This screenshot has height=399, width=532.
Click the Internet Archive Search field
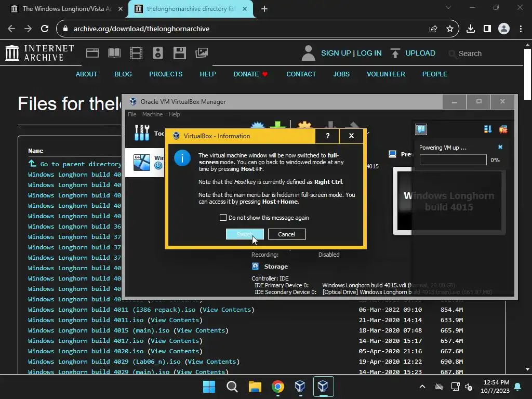coord(470,54)
